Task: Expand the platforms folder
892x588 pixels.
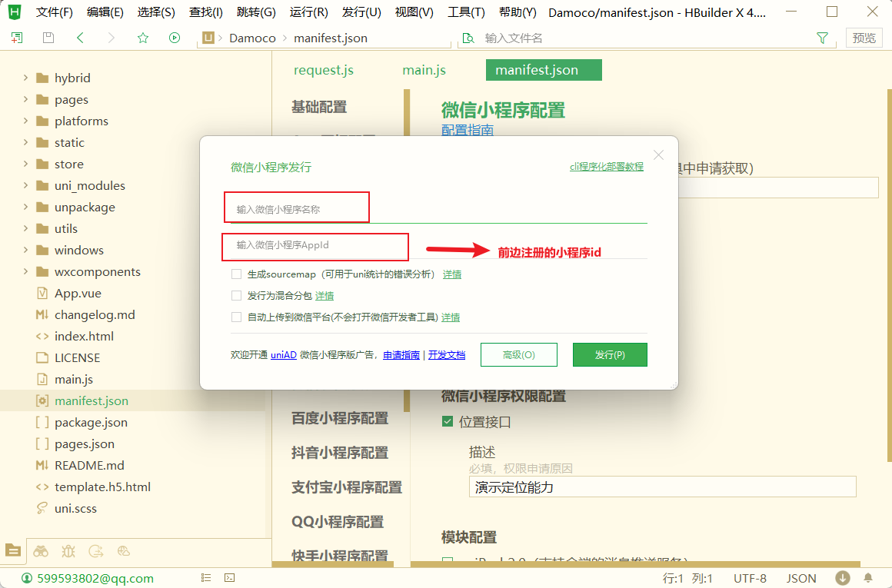Action: [x=25, y=121]
